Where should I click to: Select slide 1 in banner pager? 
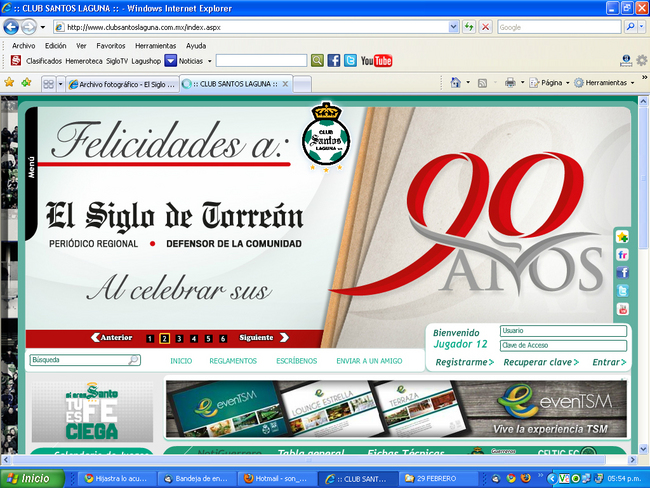[x=150, y=338]
